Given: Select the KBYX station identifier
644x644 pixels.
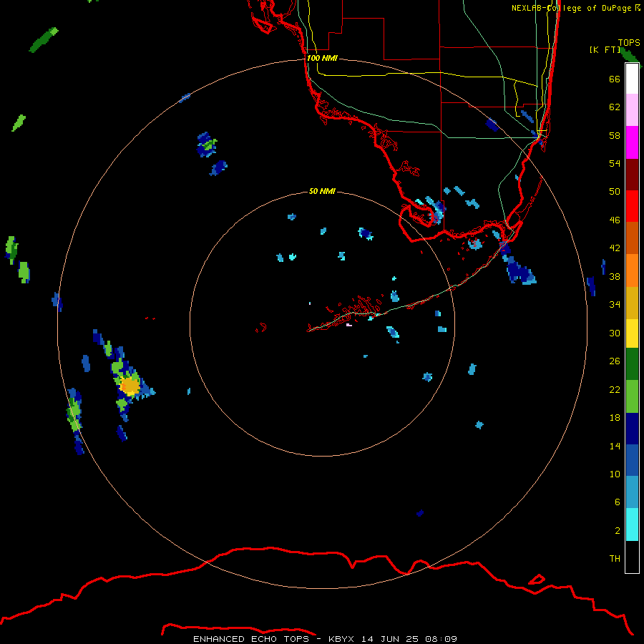Looking at the screenshot, I should pyautogui.click(x=341, y=639).
